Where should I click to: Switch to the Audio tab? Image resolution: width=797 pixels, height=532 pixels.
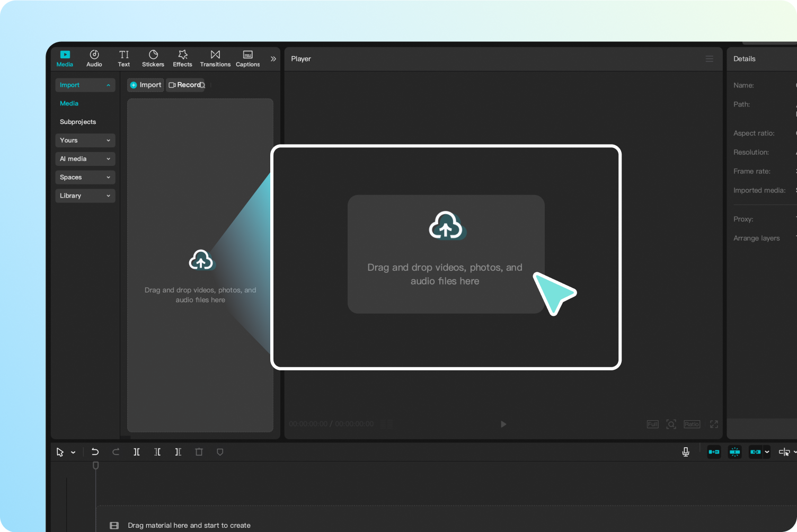point(94,58)
